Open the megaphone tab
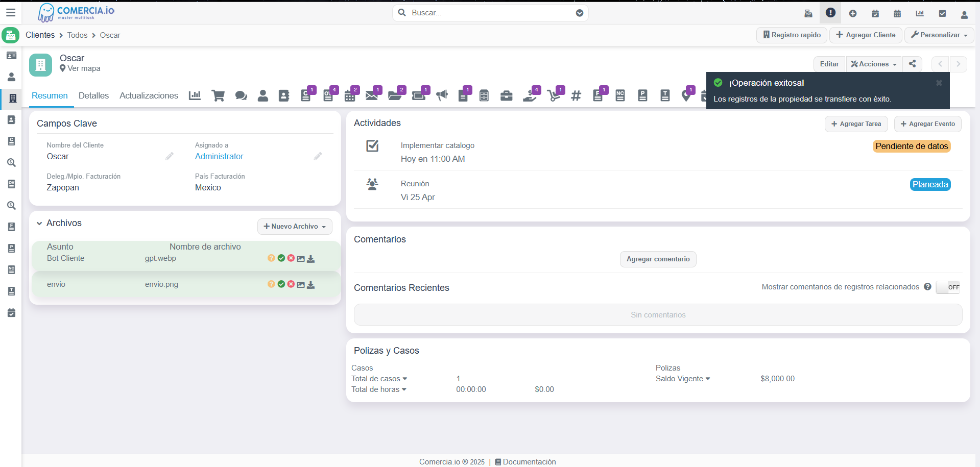 pos(442,95)
